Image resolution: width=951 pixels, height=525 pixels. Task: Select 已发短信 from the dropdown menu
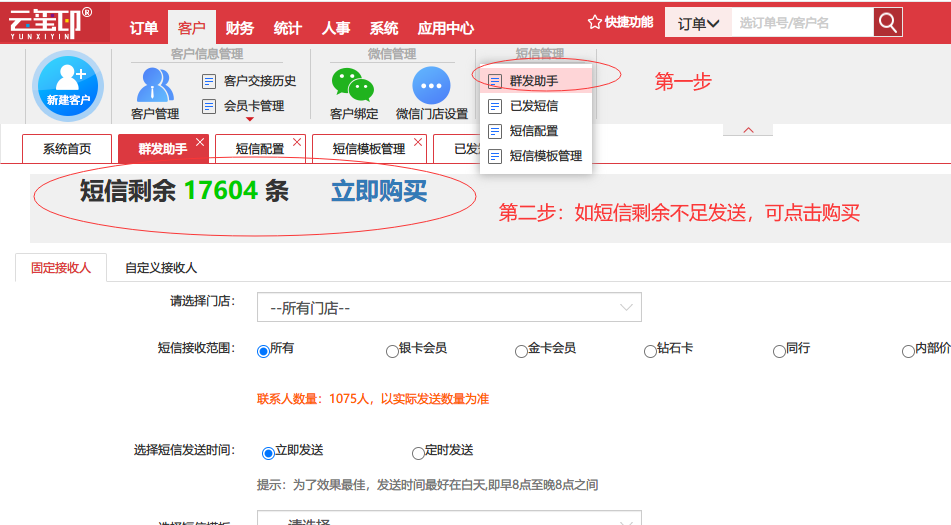point(533,106)
